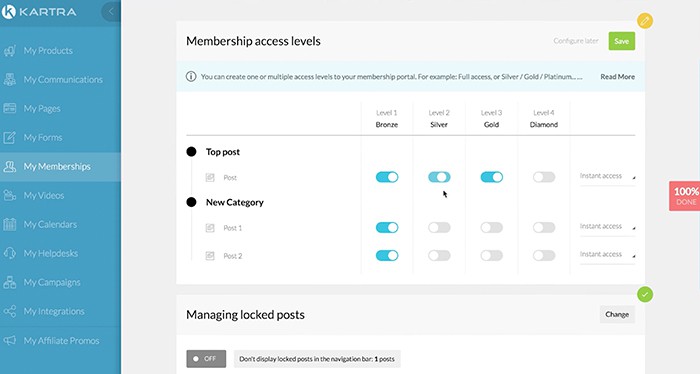This screenshot has width=700, height=374.
Task: Click the green checkmark circle icon
Action: [x=645, y=295]
